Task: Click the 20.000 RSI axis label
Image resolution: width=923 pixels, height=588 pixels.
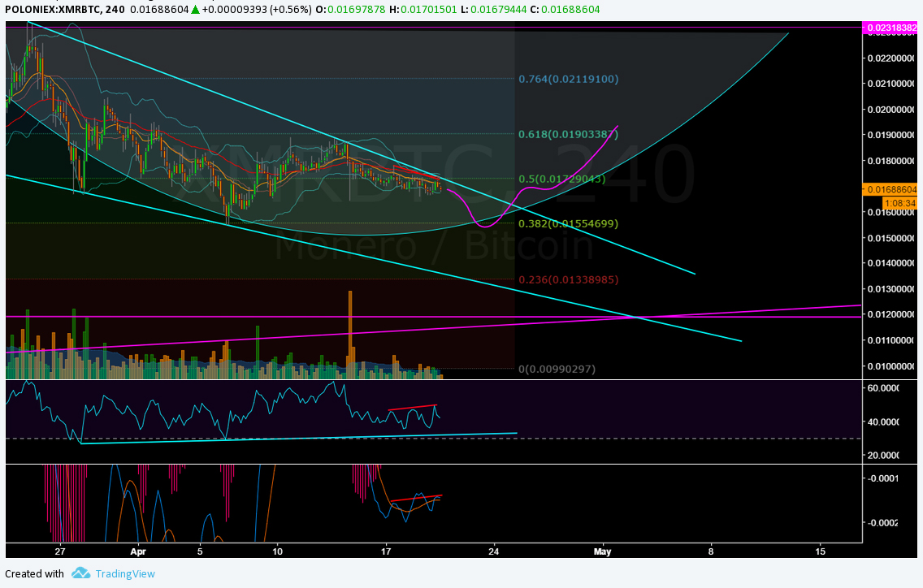Action: point(883,455)
